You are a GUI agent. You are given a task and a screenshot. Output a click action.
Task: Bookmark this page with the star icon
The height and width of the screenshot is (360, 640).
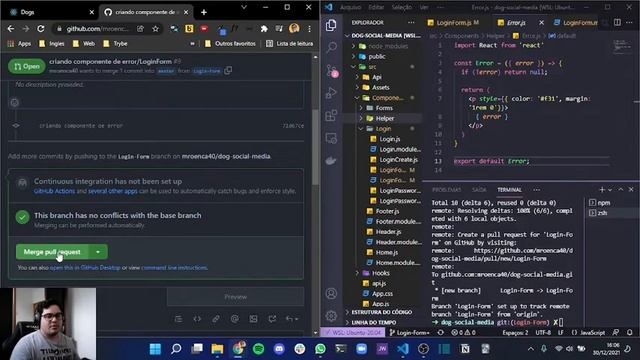(156, 29)
